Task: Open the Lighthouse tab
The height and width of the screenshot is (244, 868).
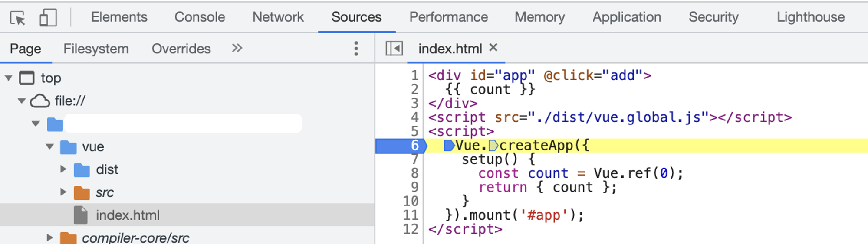Action: click(x=811, y=17)
